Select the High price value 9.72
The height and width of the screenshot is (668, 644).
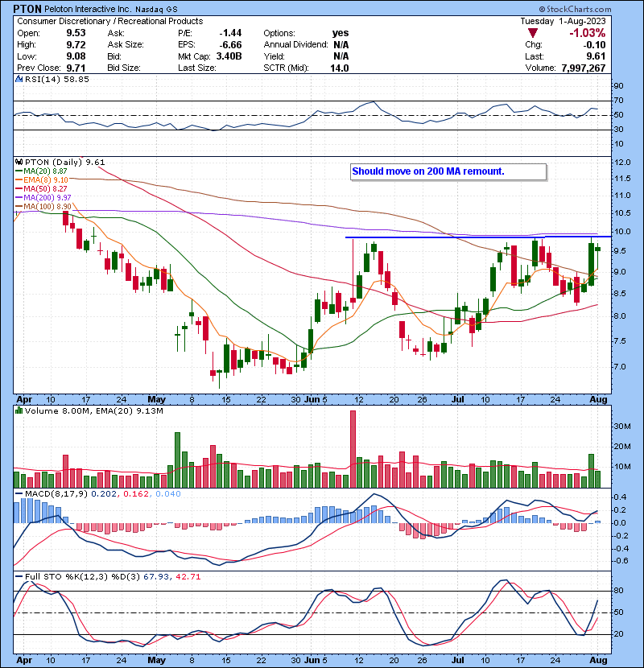point(76,45)
